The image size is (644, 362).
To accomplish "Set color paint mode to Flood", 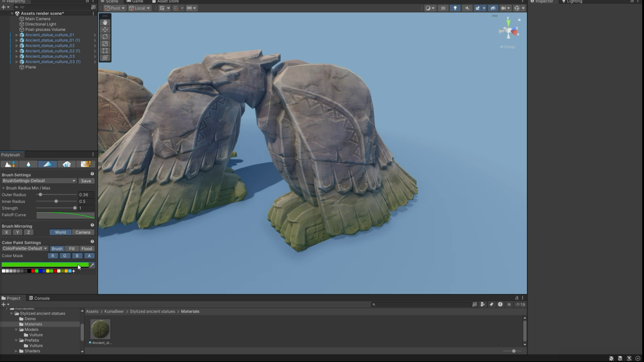I will click(87, 249).
